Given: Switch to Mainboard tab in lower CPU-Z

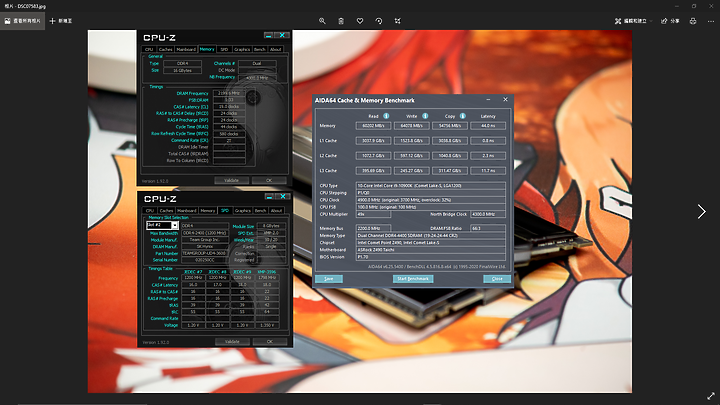Looking at the screenshot, I should point(187,210).
